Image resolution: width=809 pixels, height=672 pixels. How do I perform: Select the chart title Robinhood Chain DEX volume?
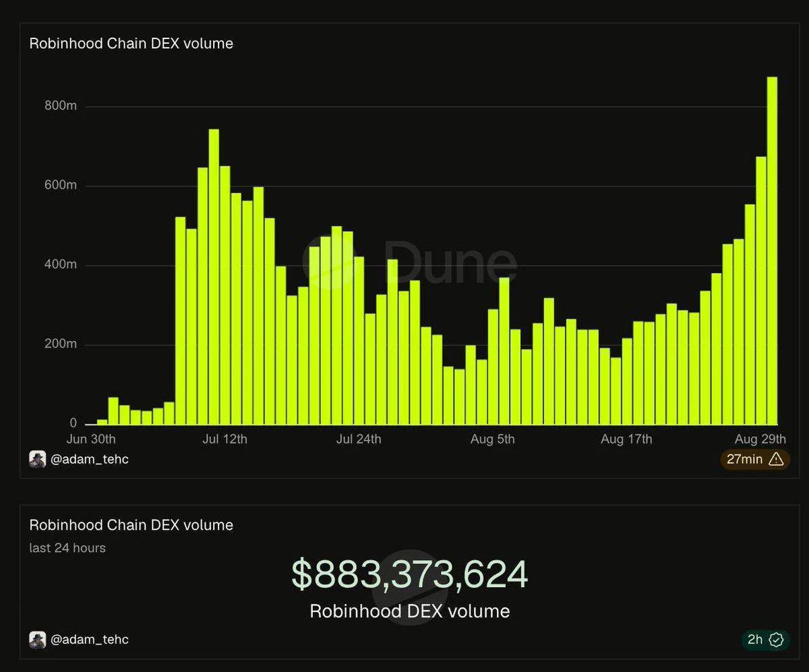click(131, 43)
